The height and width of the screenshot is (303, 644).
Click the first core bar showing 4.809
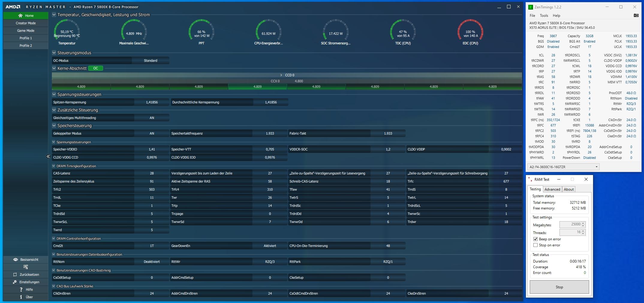tap(81, 87)
